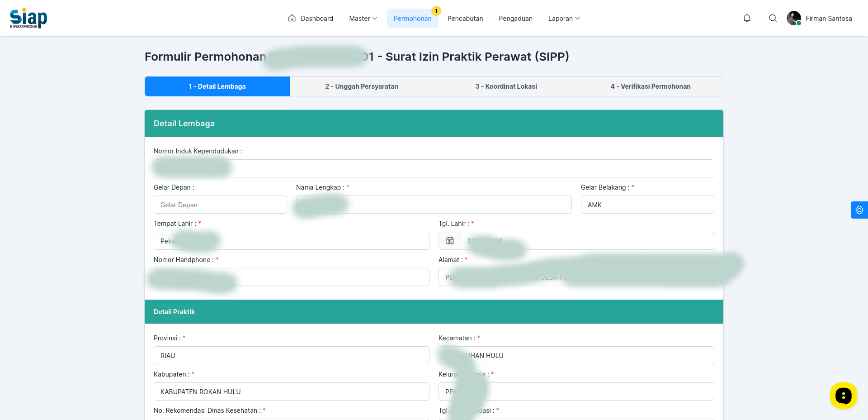Image resolution: width=868 pixels, height=420 pixels.
Task: Click the Permohonan notification badge 1
Action: click(436, 11)
